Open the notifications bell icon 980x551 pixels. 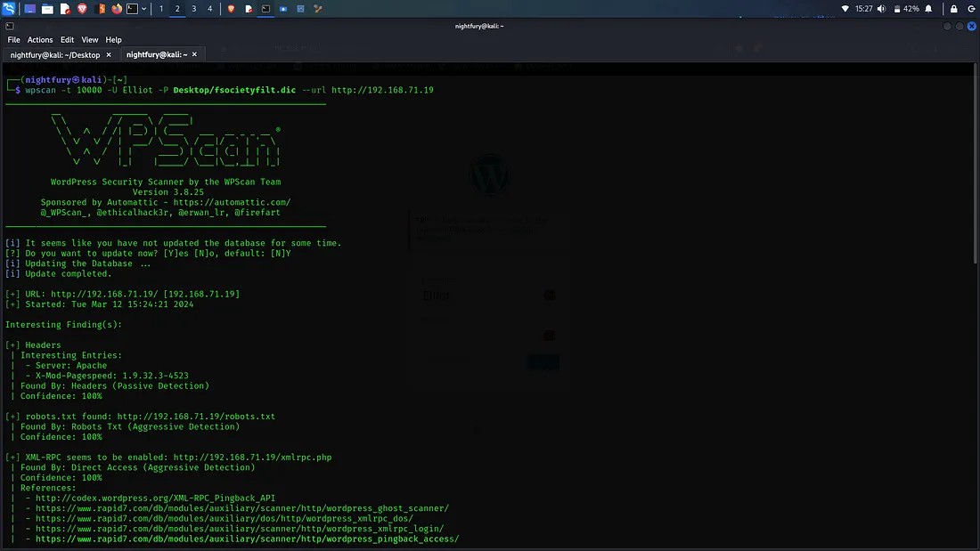929,9
